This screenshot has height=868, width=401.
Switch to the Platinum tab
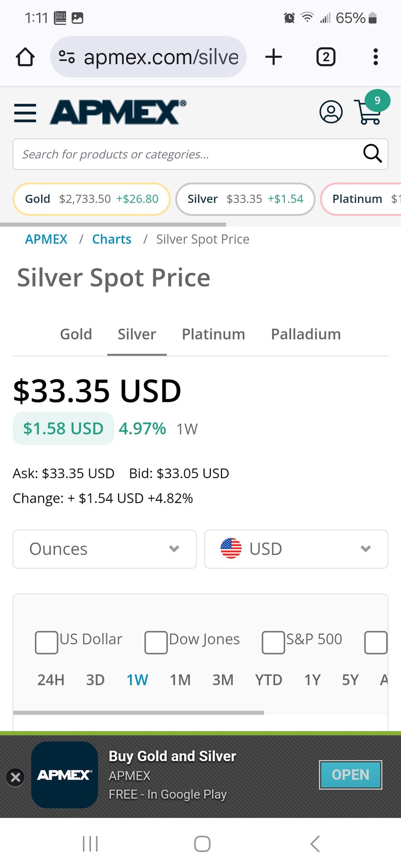(x=213, y=335)
